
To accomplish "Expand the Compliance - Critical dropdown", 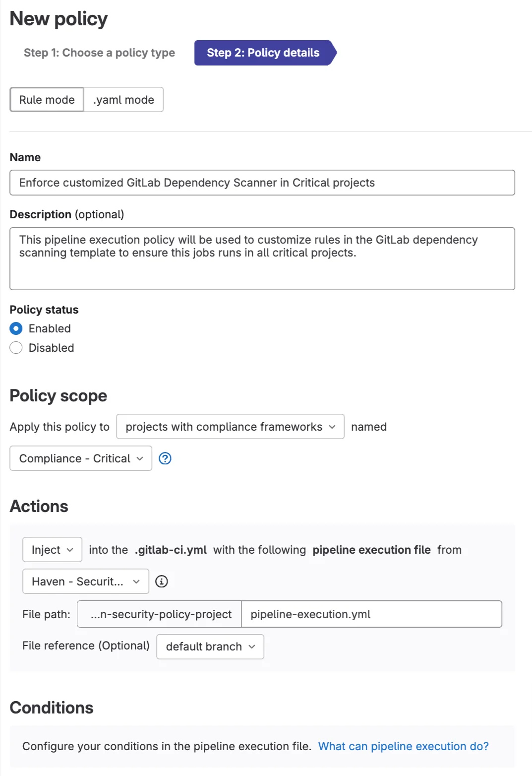I will (81, 458).
